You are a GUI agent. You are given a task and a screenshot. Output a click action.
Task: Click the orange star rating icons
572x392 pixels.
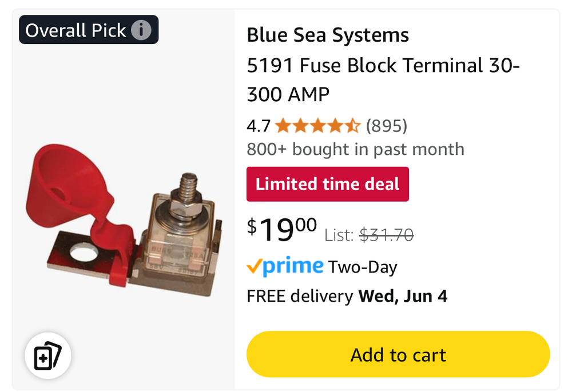[x=317, y=125]
